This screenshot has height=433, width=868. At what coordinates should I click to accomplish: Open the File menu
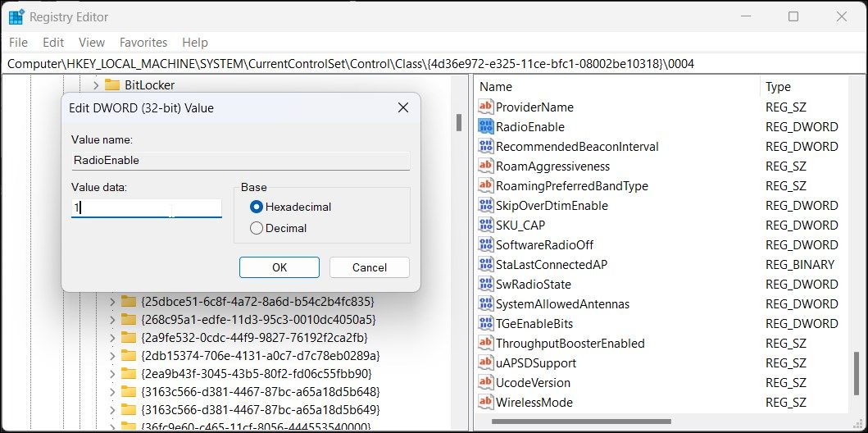click(x=18, y=43)
